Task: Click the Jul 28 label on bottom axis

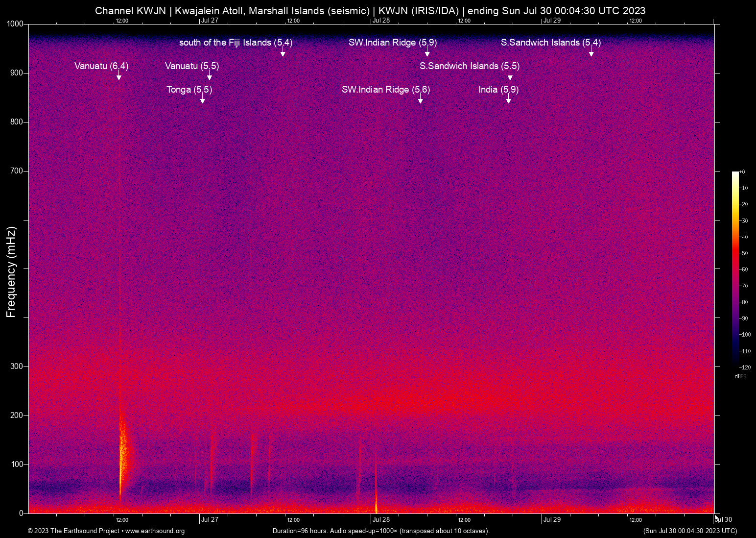Action: 381,519
